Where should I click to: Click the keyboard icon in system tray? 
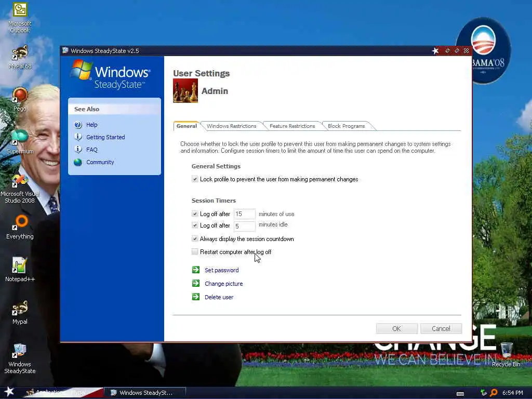460,394
